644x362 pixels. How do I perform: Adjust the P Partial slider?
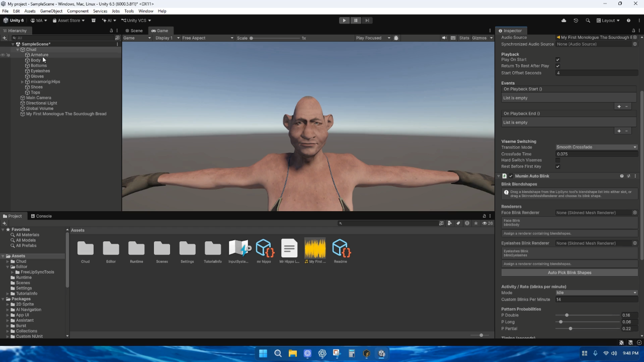click(588, 329)
